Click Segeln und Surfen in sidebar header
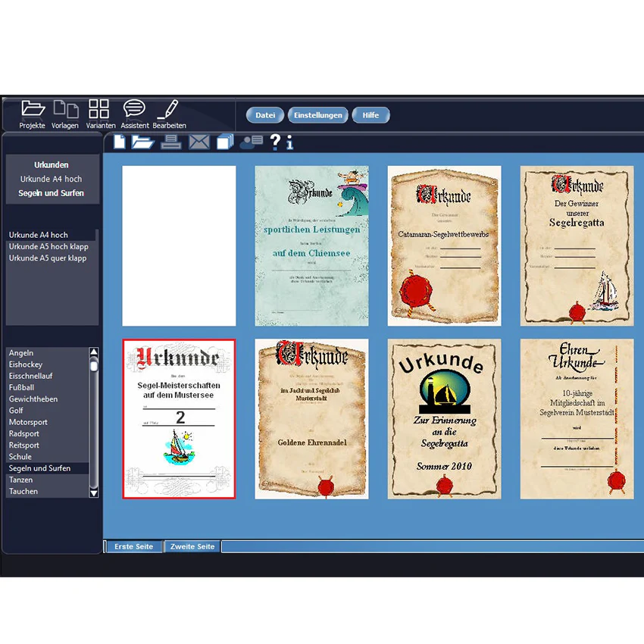The image size is (644, 644). click(x=52, y=193)
